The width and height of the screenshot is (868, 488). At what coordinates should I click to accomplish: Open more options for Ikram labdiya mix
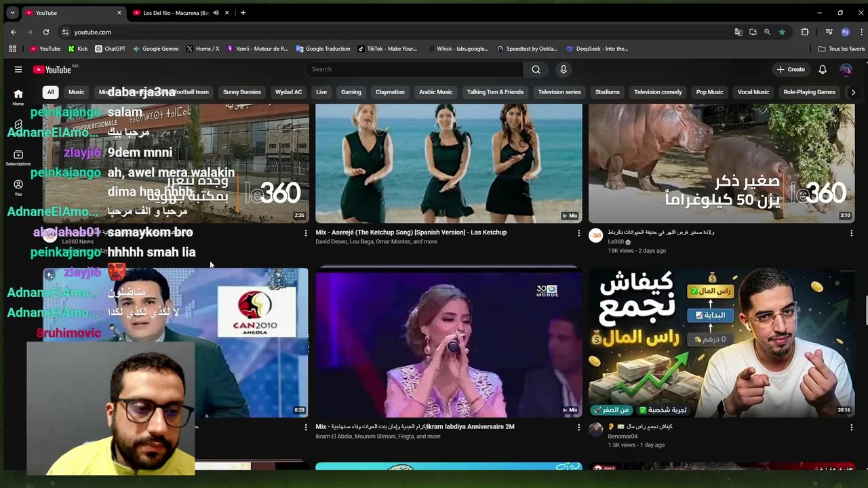pyautogui.click(x=578, y=428)
